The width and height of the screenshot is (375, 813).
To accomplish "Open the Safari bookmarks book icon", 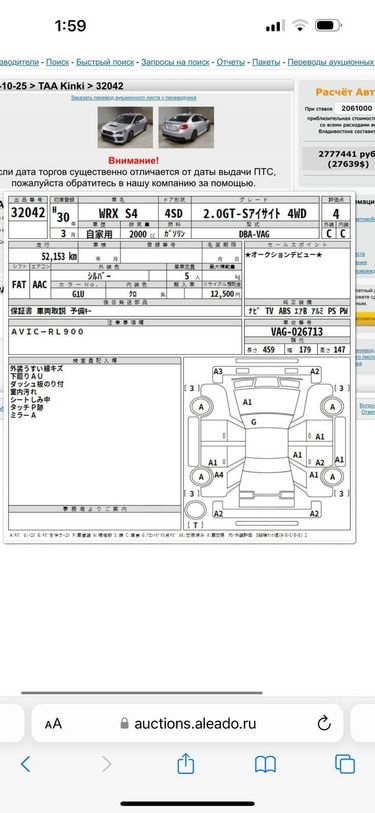I will point(265,764).
